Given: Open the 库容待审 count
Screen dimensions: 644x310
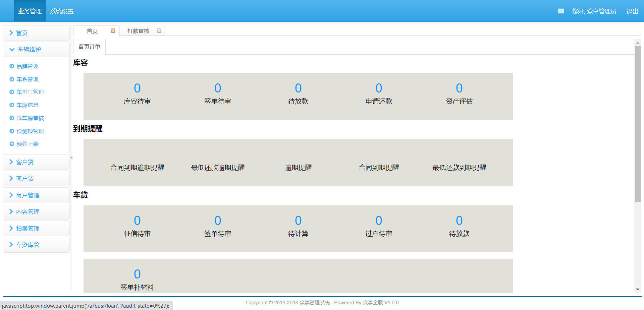Looking at the screenshot, I should tap(137, 88).
